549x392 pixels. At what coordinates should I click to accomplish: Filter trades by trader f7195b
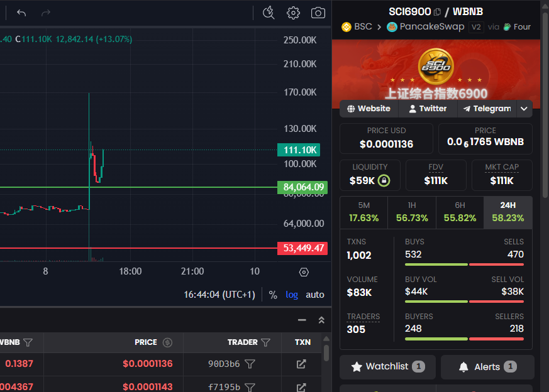(x=250, y=387)
